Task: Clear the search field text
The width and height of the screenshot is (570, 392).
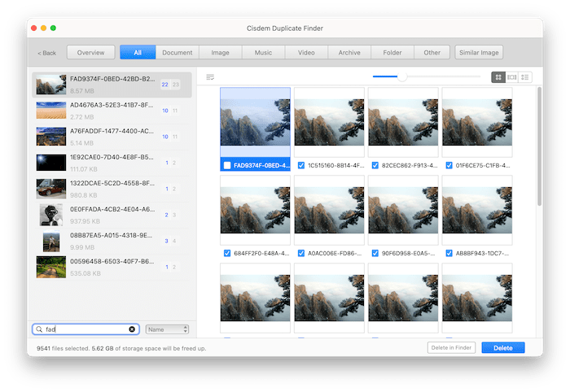Action: tap(132, 329)
